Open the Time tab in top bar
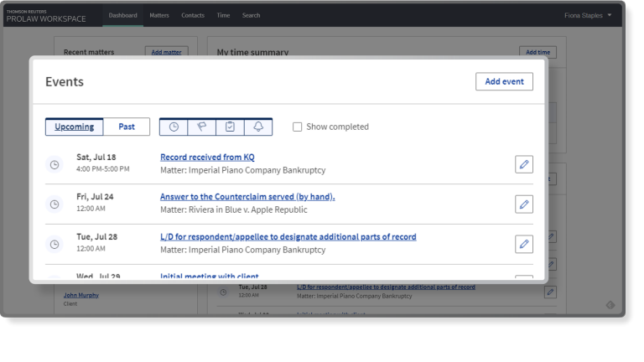The image size is (644, 362). (223, 15)
